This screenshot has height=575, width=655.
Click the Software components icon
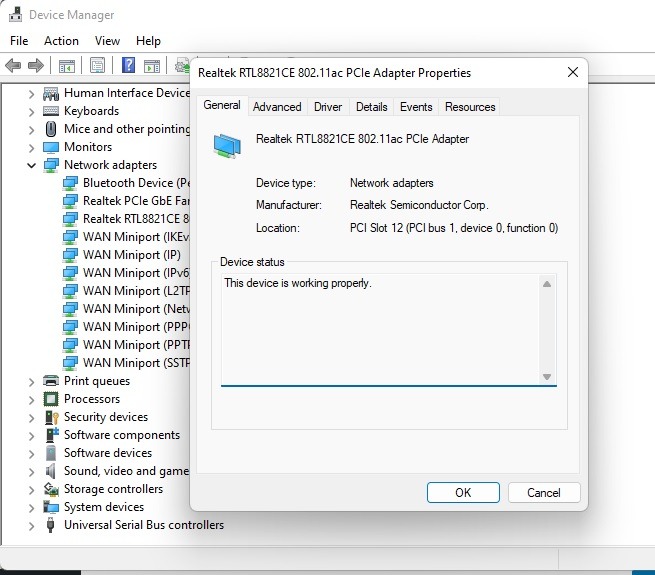52,435
